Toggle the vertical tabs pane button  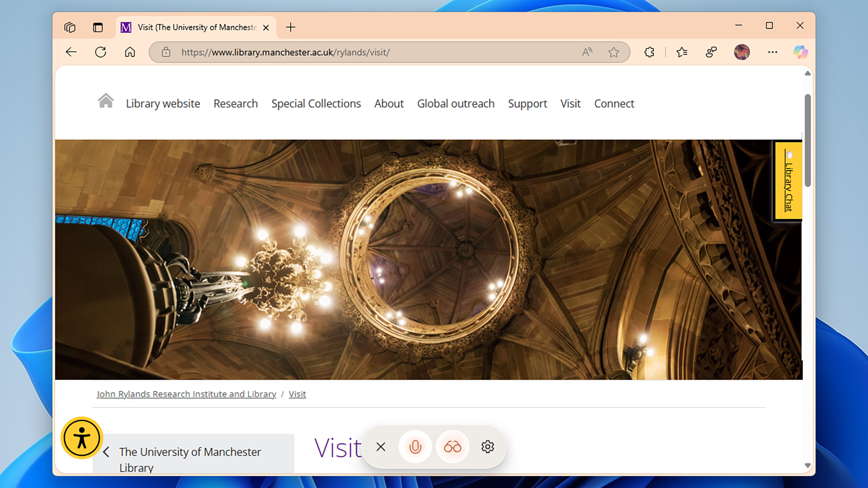[98, 27]
